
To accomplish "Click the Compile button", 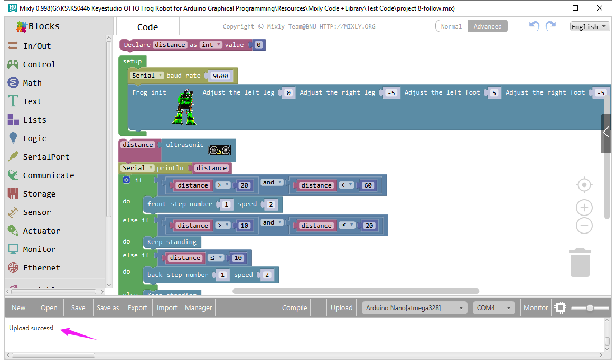I will tap(295, 308).
